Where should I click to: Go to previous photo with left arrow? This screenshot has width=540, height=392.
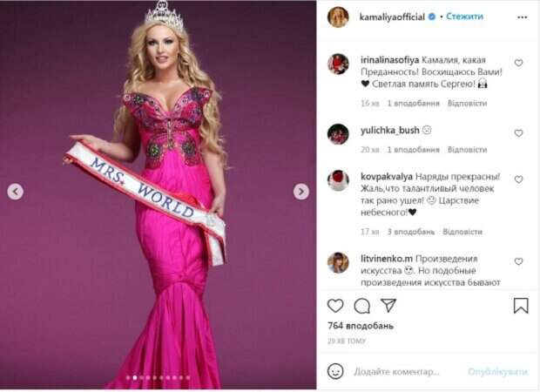tap(16, 192)
